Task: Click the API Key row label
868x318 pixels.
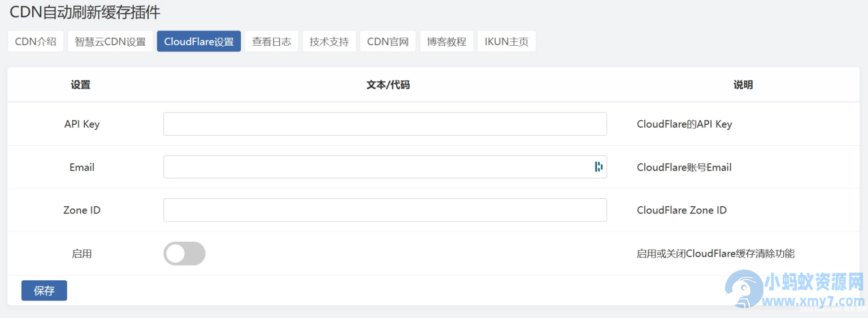Action: click(82, 124)
